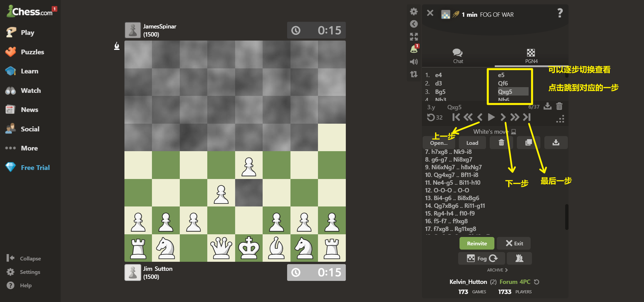Viewport: 644px width, 302px height.
Task: Jump to move Qxg5 in list
Action: point(513,92)
